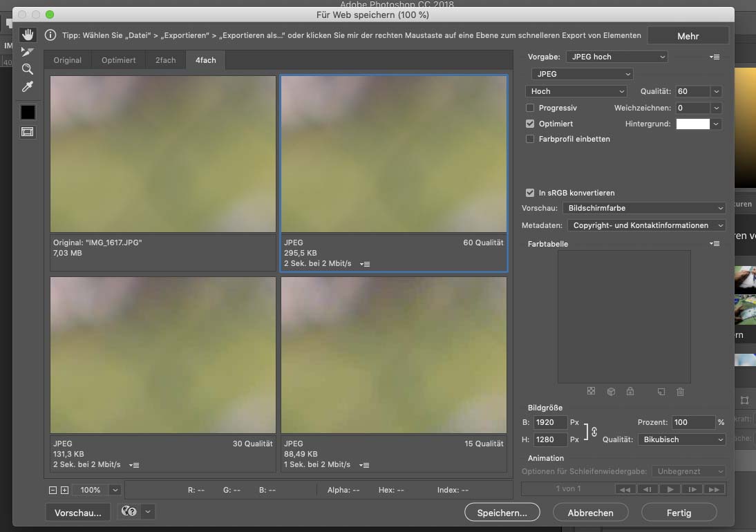Toggle slices visibility icon
The height and width of the screenshot is (532, 756).
point(28,131)
